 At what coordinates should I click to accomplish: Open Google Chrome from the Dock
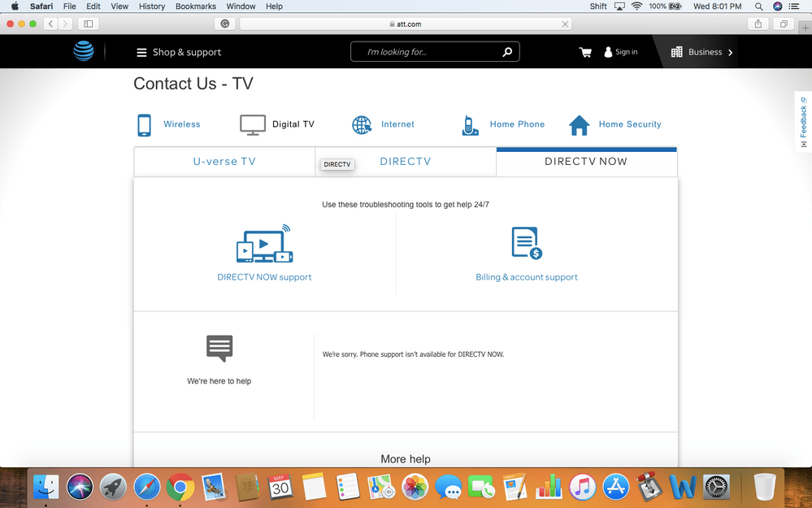click(180, 488)
